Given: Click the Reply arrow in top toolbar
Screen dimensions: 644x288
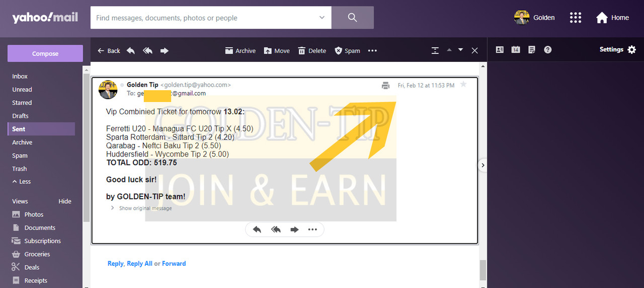Looking at the screenshot, I should click(x=131, y=51).
